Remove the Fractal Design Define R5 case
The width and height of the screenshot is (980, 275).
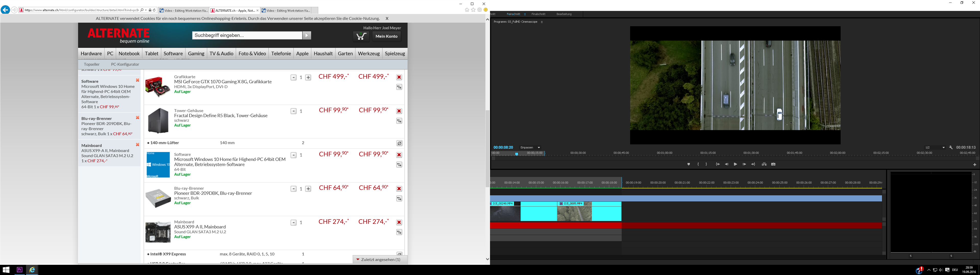[x=399, y=111]
